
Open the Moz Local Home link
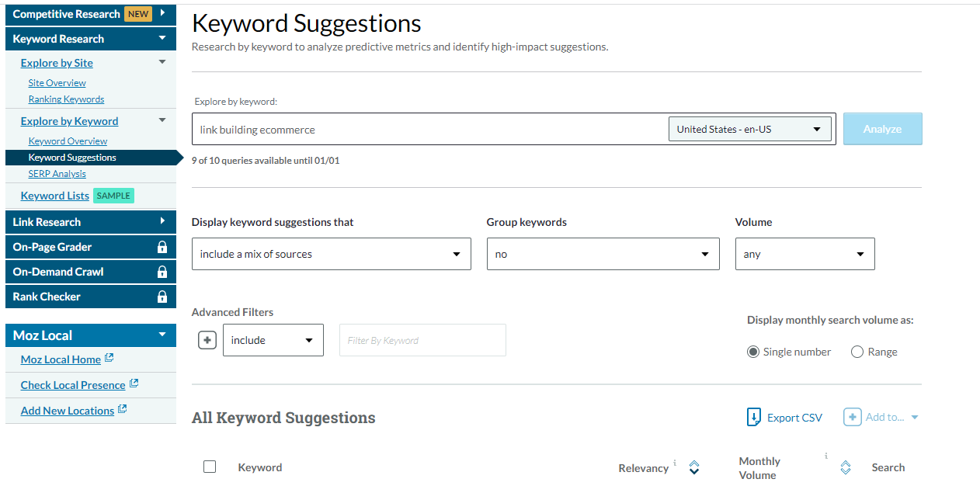coord(61,359)
